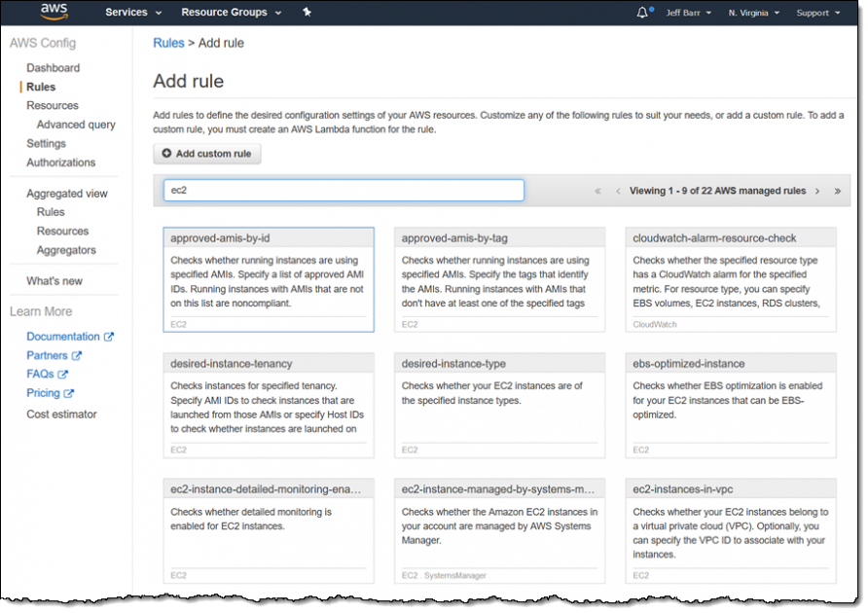Select the ec2-instance-managed-by-systems-manager rule card
The image size is (868, 613).
click(499, 531)
